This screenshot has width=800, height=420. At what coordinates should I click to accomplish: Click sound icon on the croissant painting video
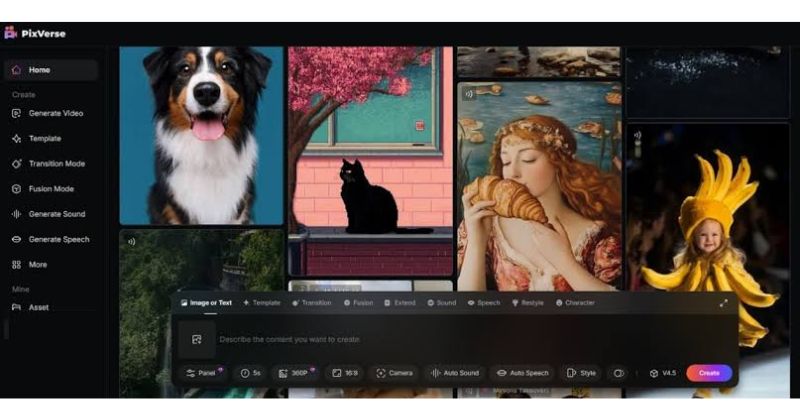[x=469, y=94]
